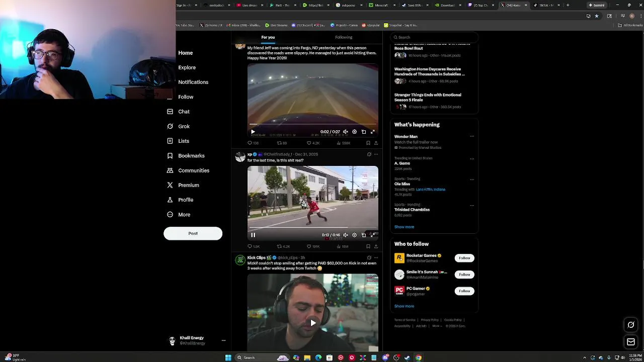Play the Fargo dashcam video

point(253,132)
